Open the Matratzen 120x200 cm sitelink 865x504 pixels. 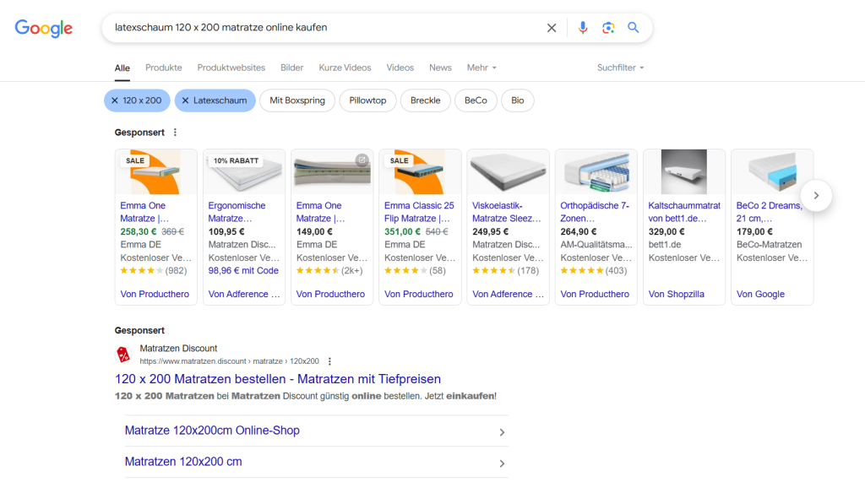coord(183,462)
